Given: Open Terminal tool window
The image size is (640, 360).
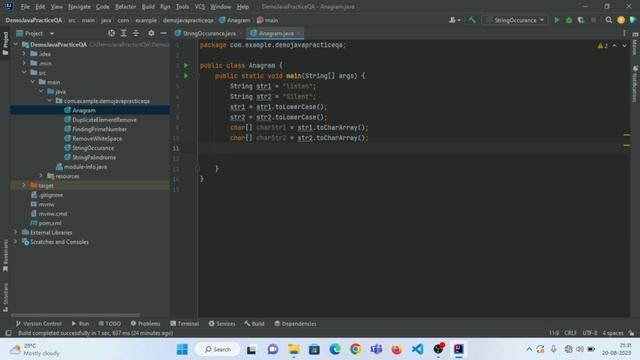Looking at the screenshot, I should click(x=184, y=323).
